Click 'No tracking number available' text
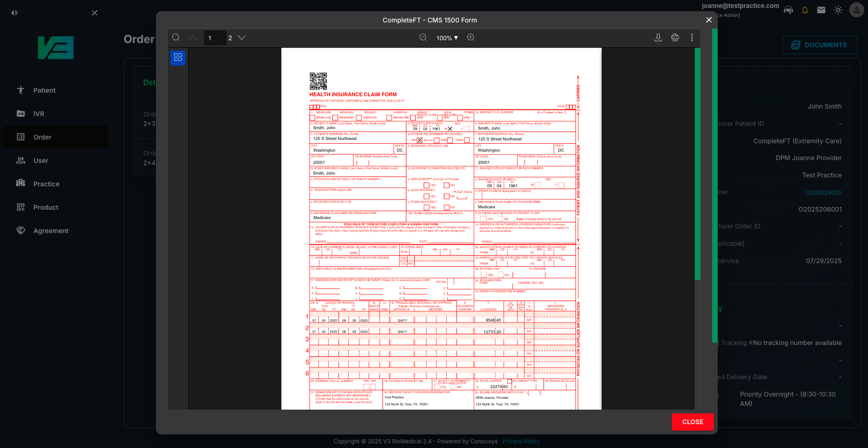Screen dimensions: 868x448 797,343
